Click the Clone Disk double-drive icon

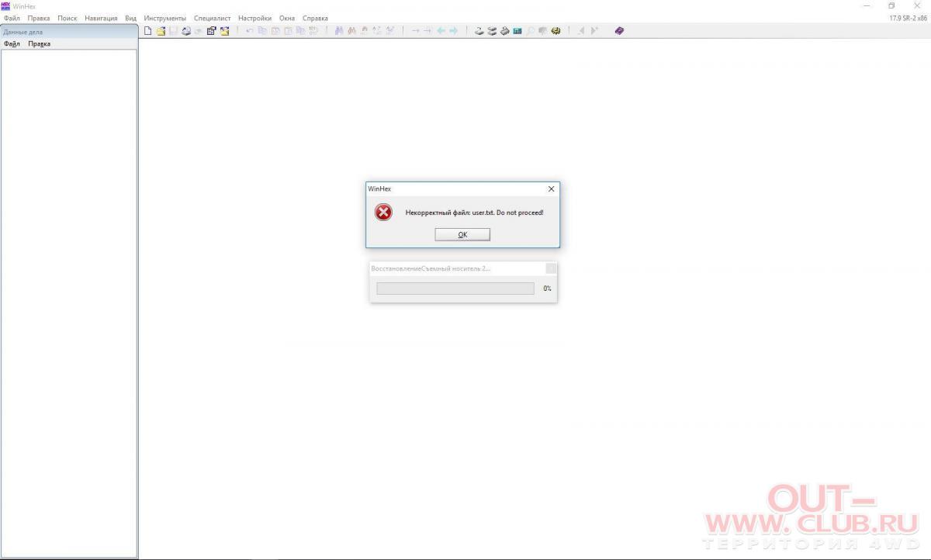492,31
